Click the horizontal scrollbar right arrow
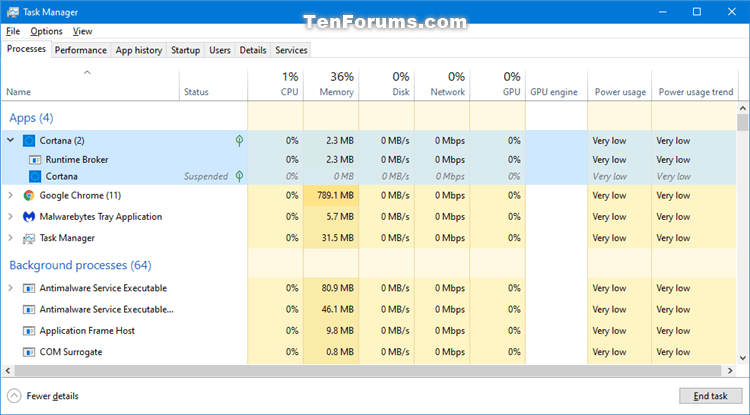Image resolution: width=750 pixels, height=415 pixels. (x=730, y=371)
